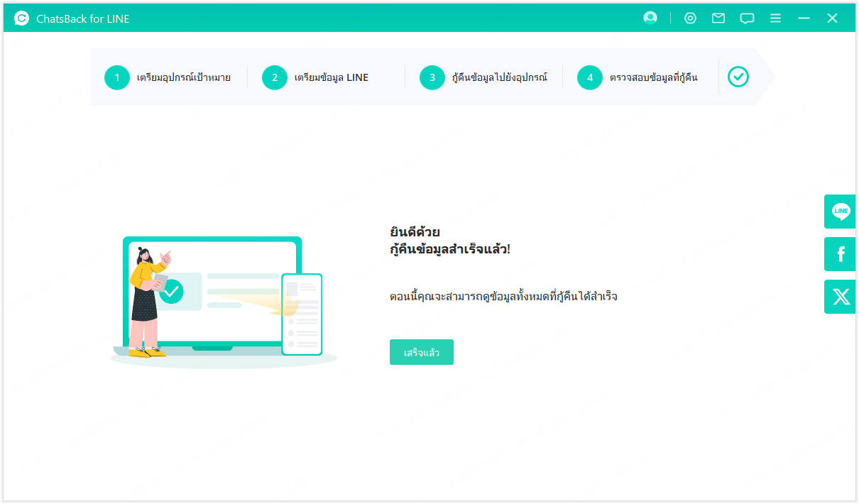Click the ChatsBack for LINE logo icon
This screenshot has width=859, height=504.
(x=21, y=18)
